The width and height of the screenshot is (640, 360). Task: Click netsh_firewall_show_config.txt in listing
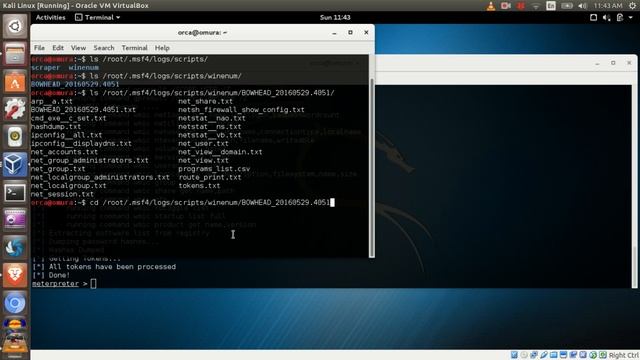click(x=241, y=110)
